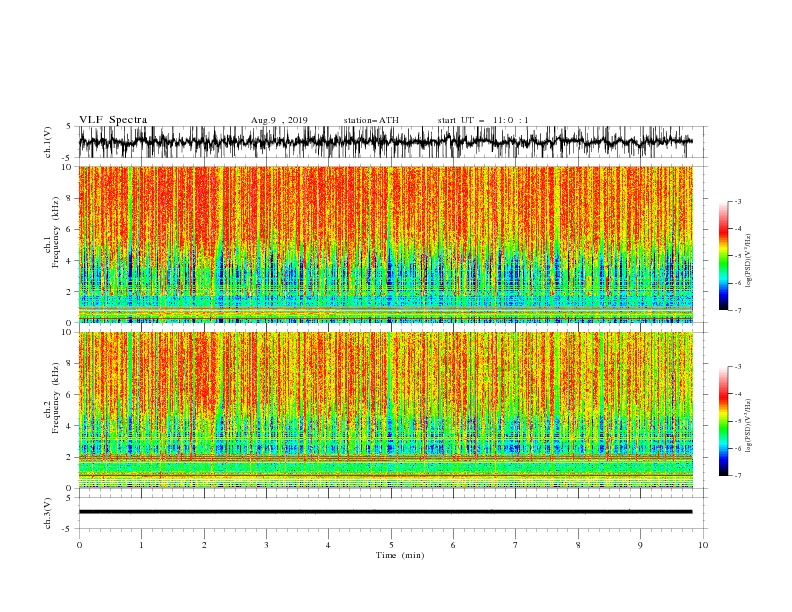Viewport: 792px width, 612px height.
Task: Click the time axis tick label "0"
Action: [x=79, y=545]
